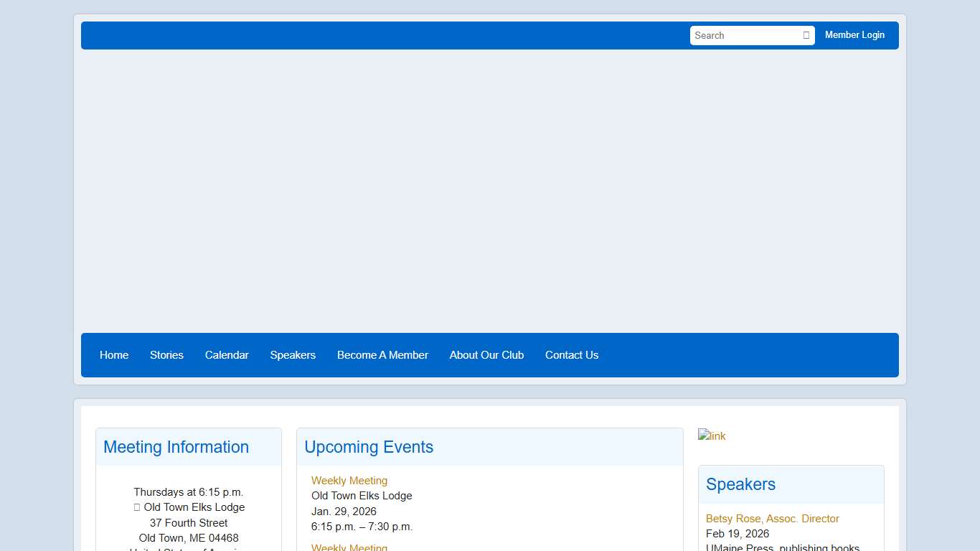
Task: Click the Old Town Elks Lodge event location text
Action: coord(362,496)
